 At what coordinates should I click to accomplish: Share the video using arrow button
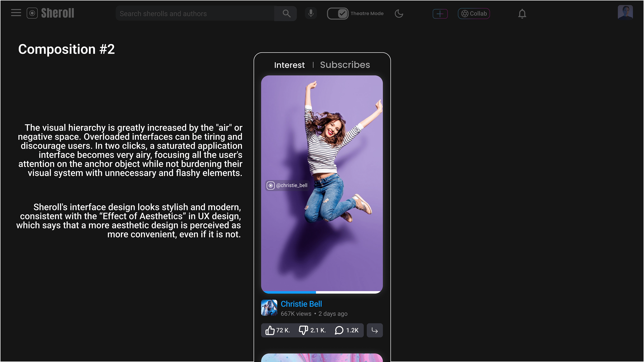[x=374, y=330]
